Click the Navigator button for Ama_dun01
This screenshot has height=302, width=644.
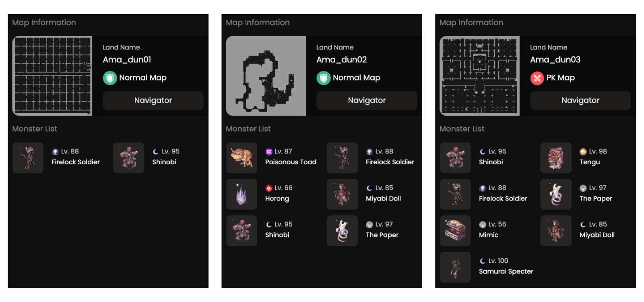pyautogui.click(x=153, y=100)
